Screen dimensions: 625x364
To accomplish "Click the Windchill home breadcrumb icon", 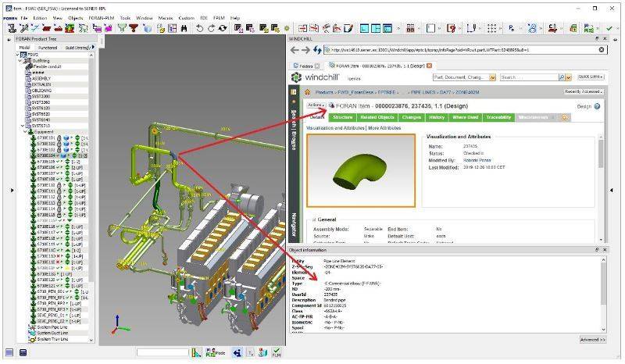I will 307,92.
